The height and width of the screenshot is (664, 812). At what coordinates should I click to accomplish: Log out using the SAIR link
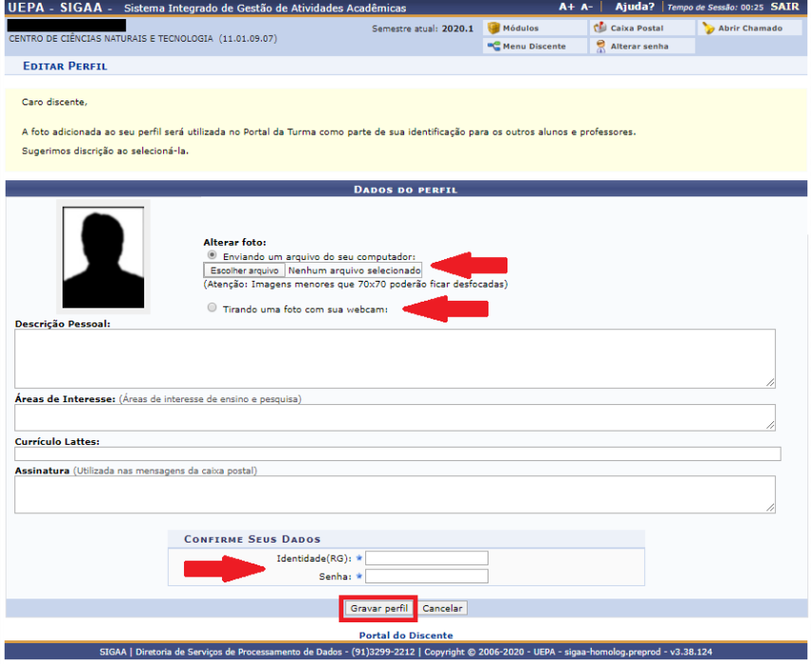click(784, 7)
